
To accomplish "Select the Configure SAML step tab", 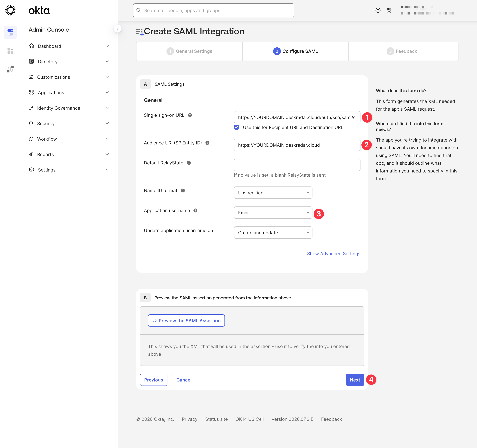I will (x=295, y=51).
